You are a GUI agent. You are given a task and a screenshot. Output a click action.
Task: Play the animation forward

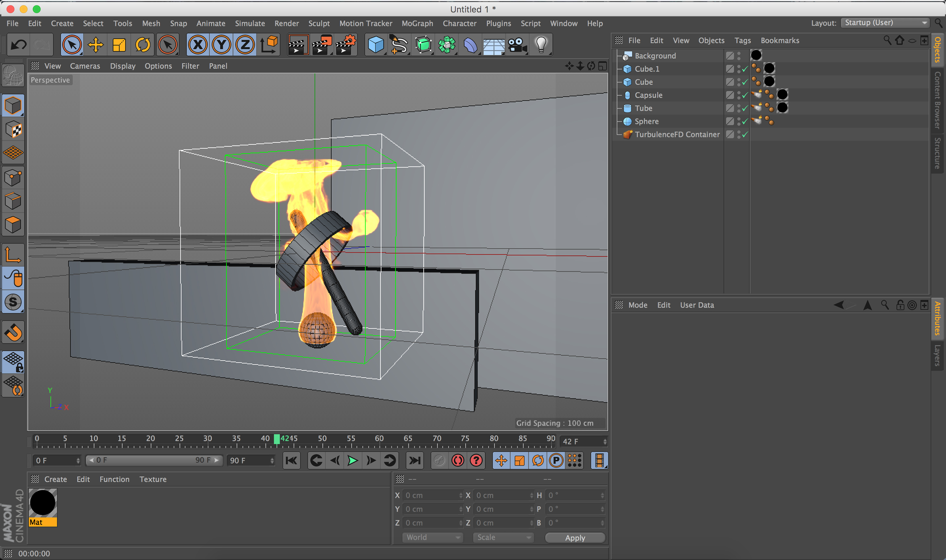pos(352,461)
